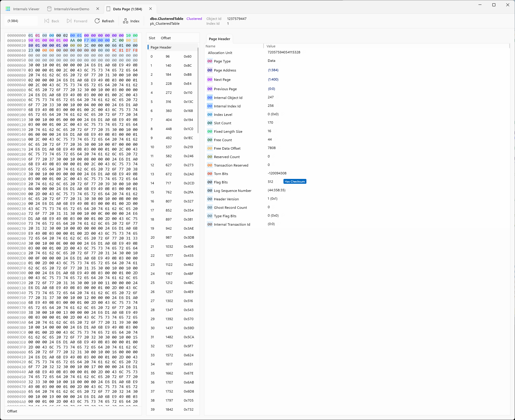This screenshot has height=420, width=515.
Task: Click the Name column header
Action: click(210, 46)
